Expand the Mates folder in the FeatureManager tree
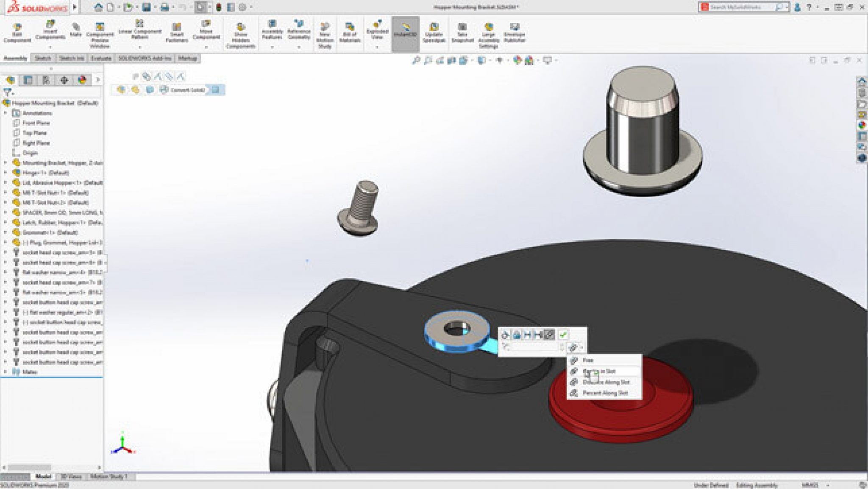Screen dimensions: 868x489 (x=6, y=372)
